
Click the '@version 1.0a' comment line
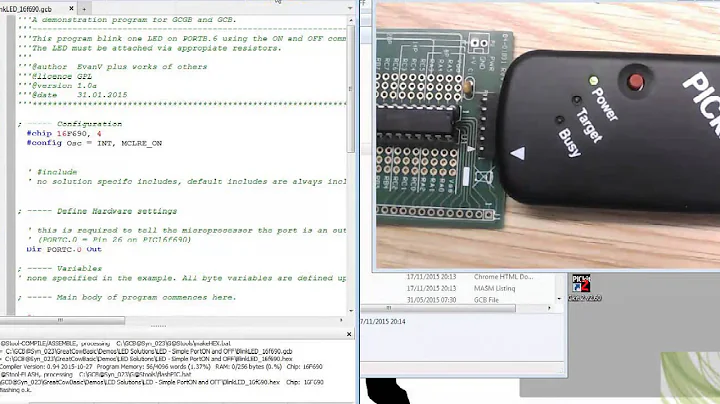point(57,86)
